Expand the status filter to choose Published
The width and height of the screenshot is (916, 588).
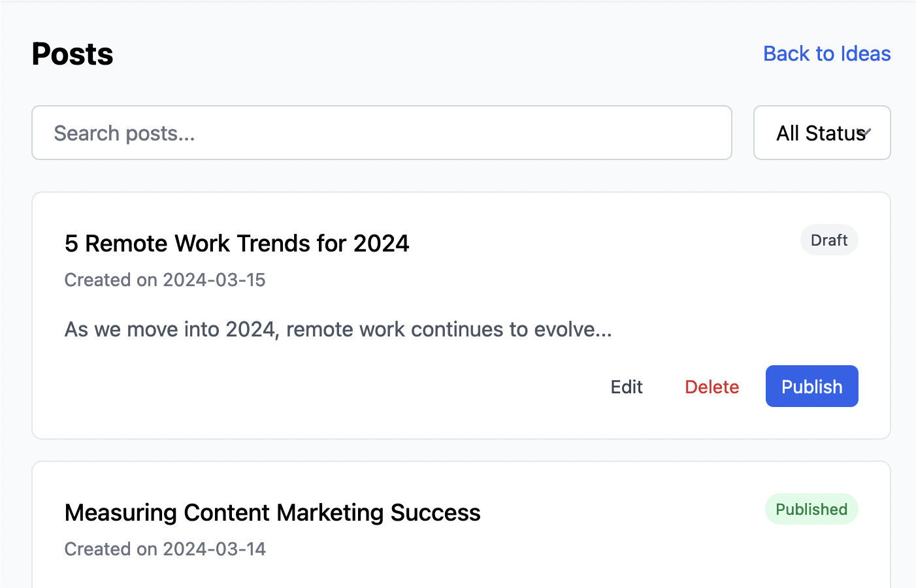tap(821, 133)
